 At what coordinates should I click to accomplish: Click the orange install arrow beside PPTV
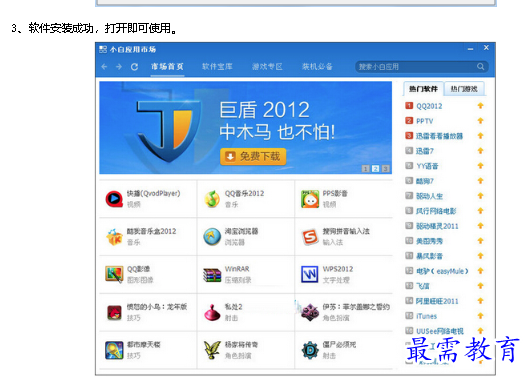481,121
